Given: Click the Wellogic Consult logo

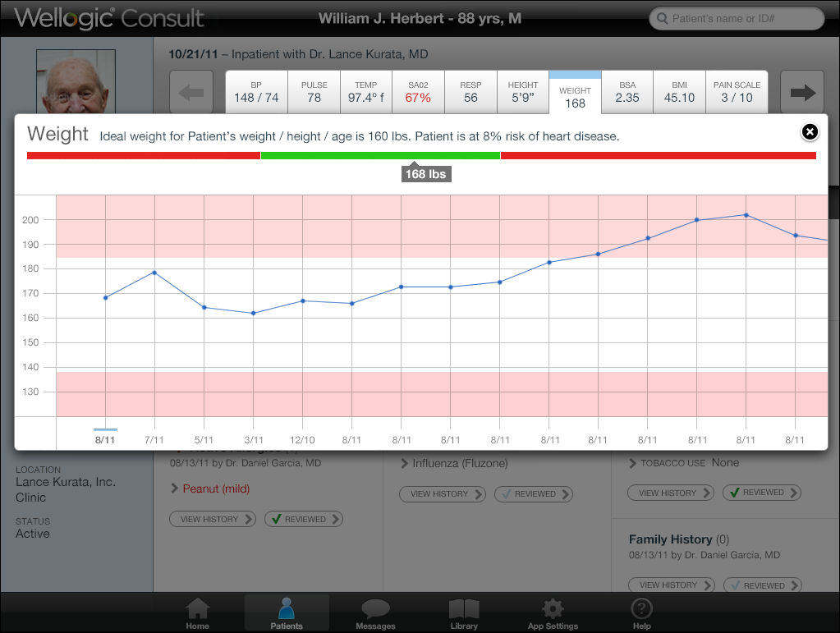Looking at the screenshot, I should (109, 18).
